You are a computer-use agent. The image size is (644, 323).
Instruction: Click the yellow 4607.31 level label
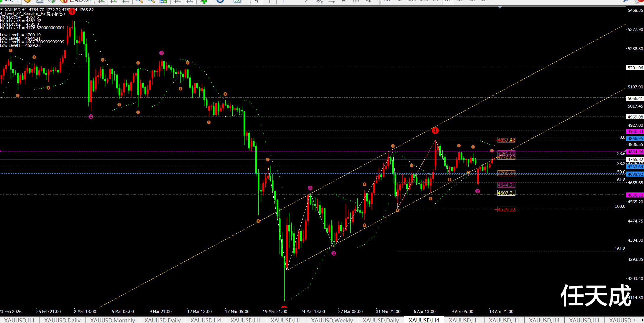(x=506, y=193)
